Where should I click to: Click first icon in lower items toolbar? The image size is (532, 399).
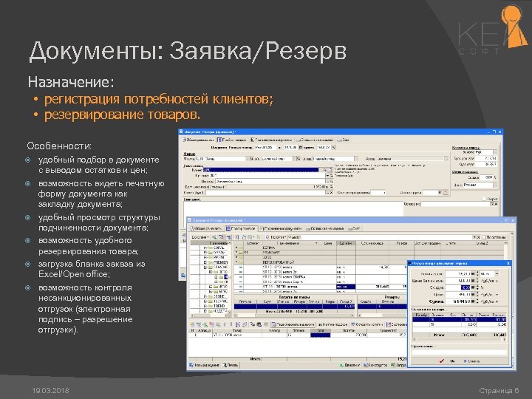(192, 324)
